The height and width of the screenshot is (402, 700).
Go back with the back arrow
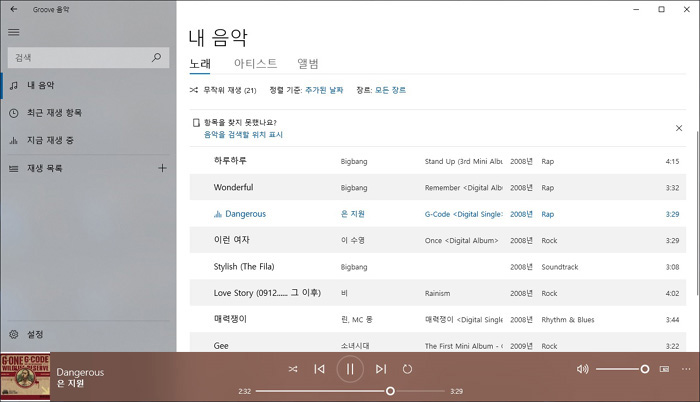(x=14, y=9)
